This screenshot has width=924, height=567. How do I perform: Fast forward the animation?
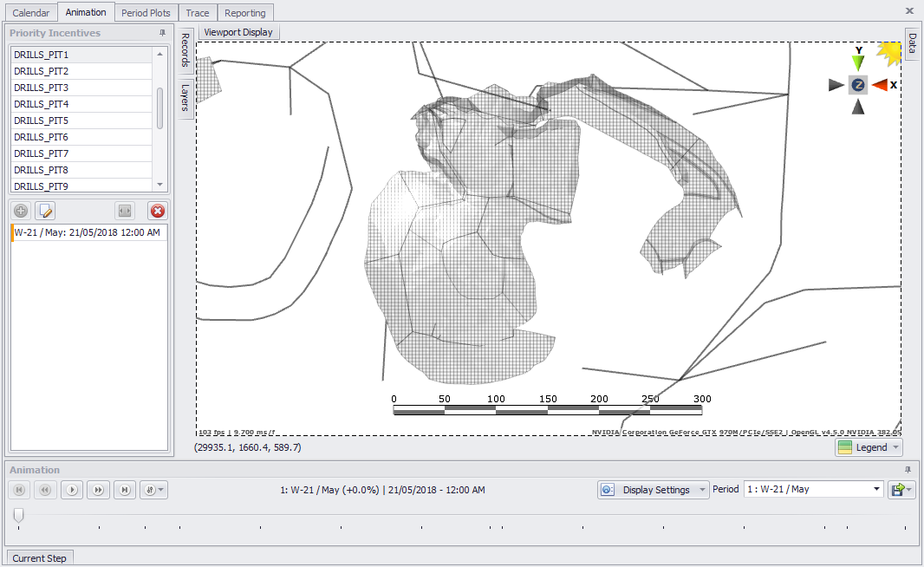click(98, 490)
